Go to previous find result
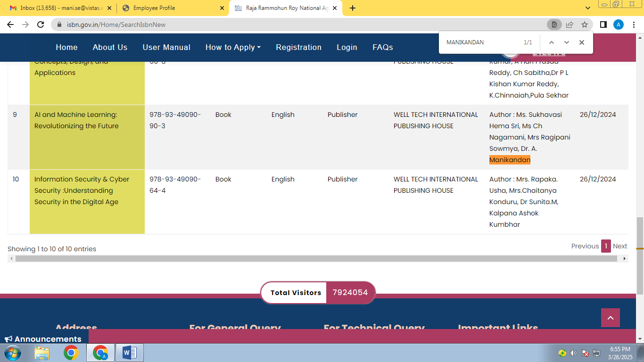 [551, 42]
